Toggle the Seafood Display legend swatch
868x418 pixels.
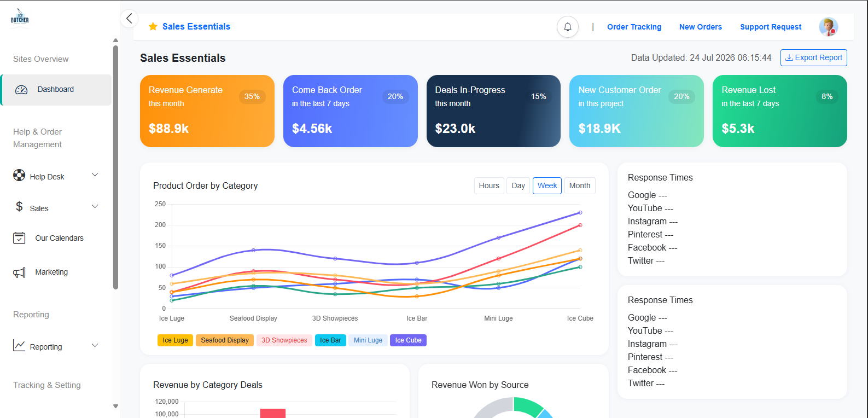coord(225,340)
